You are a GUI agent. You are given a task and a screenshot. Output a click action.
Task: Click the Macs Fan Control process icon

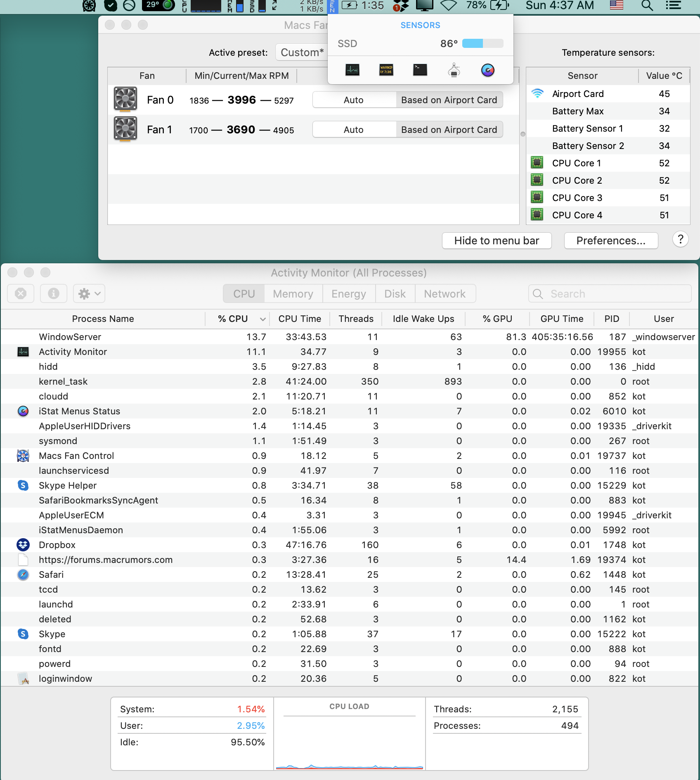click(x=23, y=456)
